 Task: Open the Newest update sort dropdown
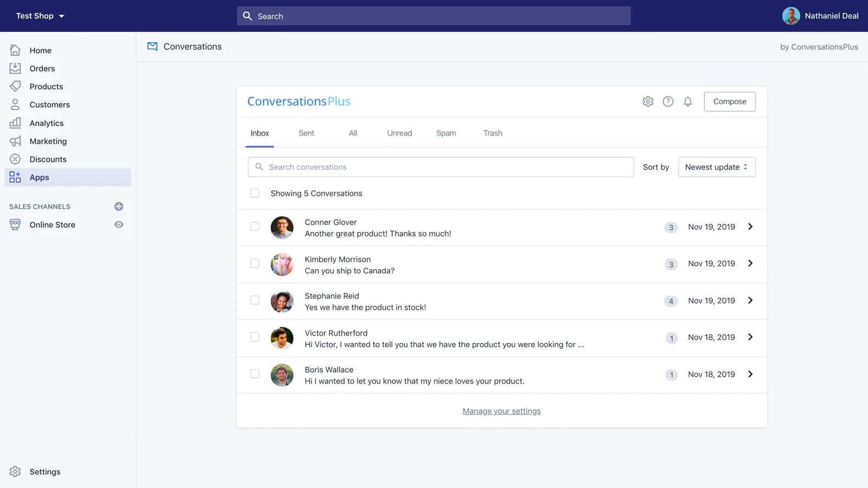pyautogui.click(x=716, y=167)
